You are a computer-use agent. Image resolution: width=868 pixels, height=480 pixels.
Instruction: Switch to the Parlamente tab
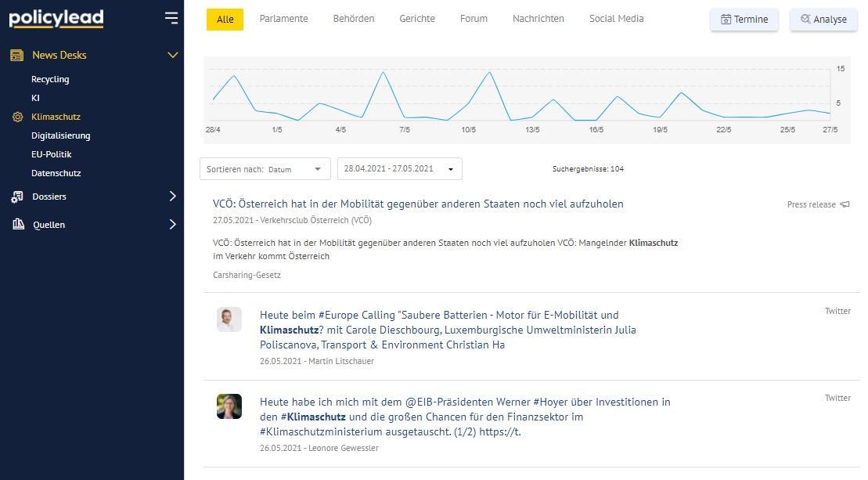283,18
